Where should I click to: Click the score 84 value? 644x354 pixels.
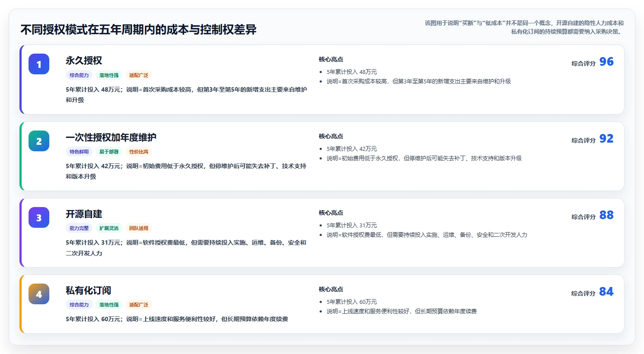(x=606, y=292)
